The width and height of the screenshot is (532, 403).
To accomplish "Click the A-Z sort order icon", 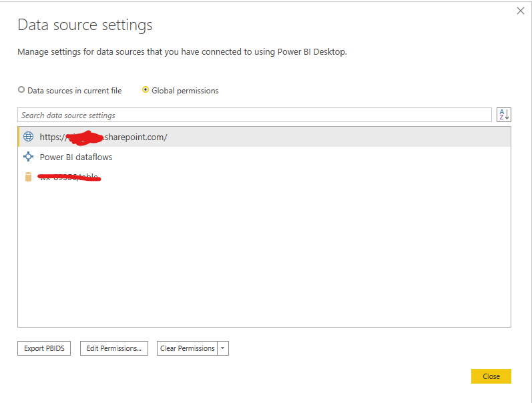I will point(503,115).
